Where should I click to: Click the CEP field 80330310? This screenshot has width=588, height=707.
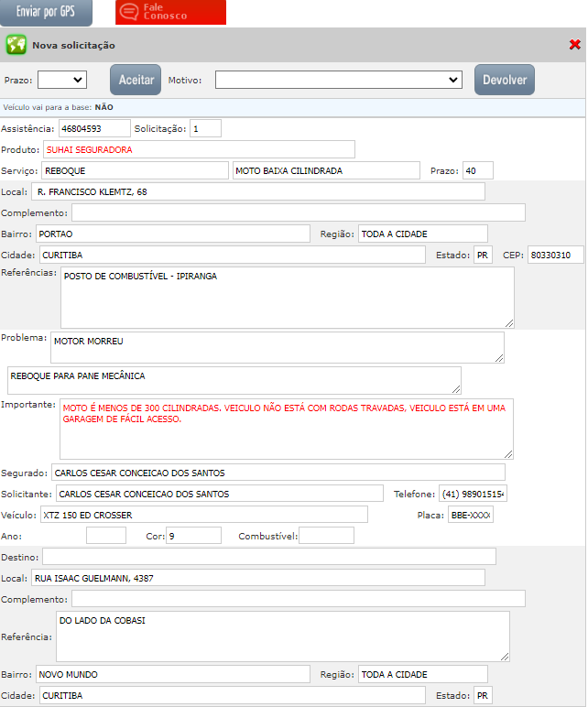[556, 255]
